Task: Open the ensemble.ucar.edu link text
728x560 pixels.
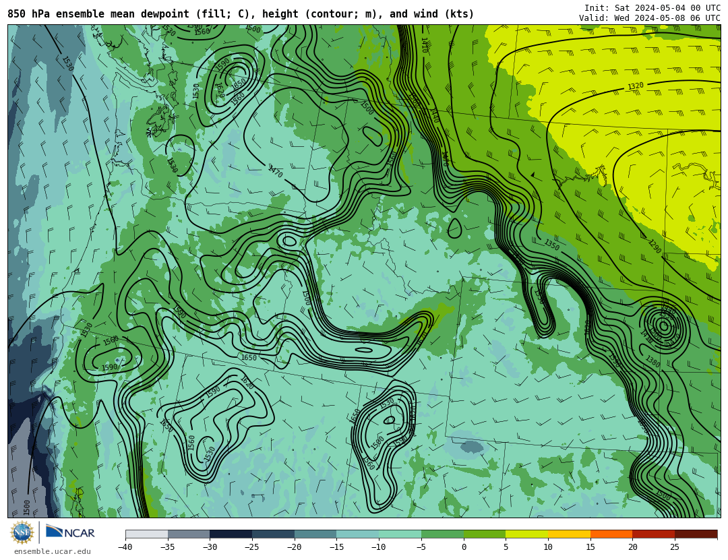Action: (x=53, y=552)
